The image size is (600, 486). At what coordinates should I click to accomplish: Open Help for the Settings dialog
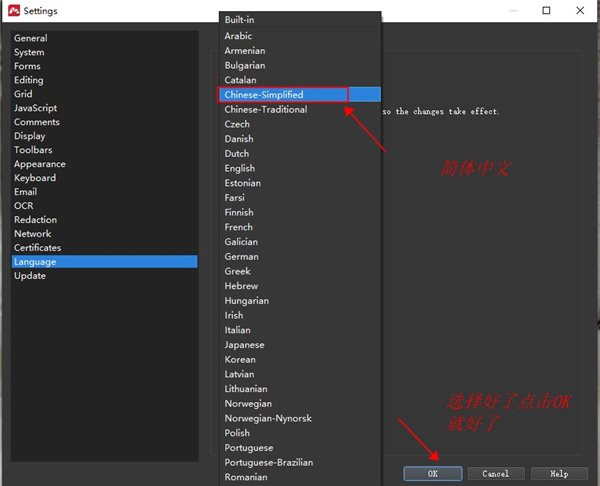point(558,473)
